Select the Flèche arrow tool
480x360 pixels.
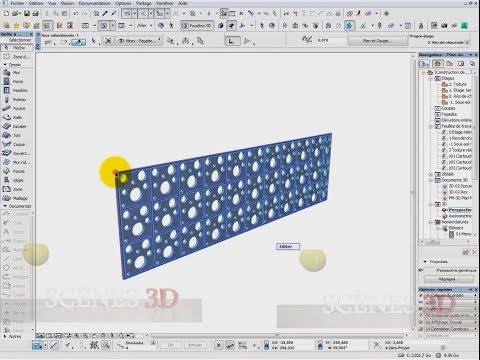(17, 48)
